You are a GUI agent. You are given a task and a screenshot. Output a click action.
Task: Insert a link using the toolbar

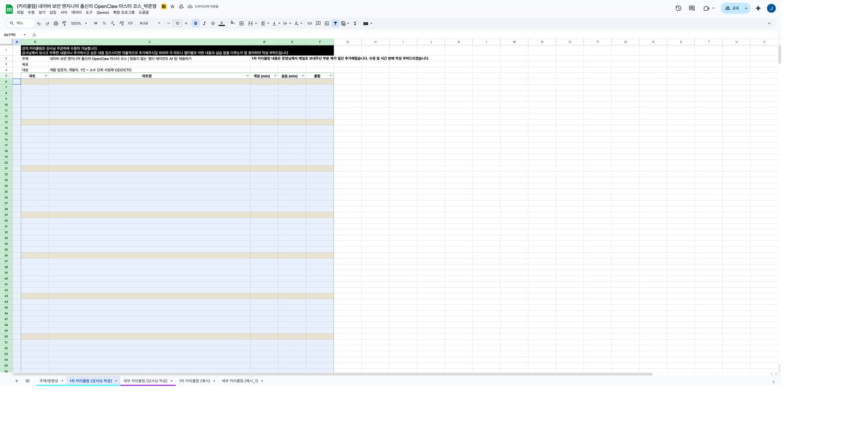309,23
